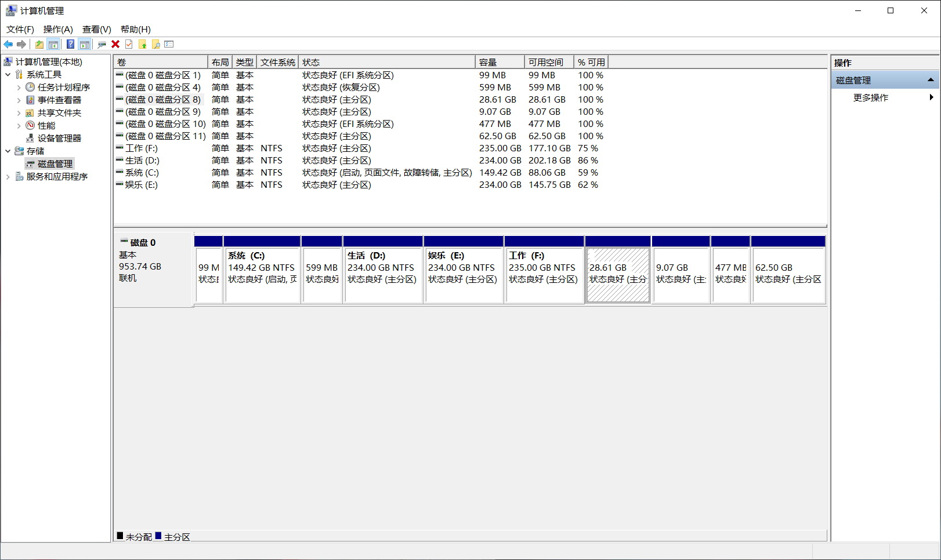Click the blue 主分区 legend swatch
This screenshot has width=941, height=560.
click(x=158, y=536)
